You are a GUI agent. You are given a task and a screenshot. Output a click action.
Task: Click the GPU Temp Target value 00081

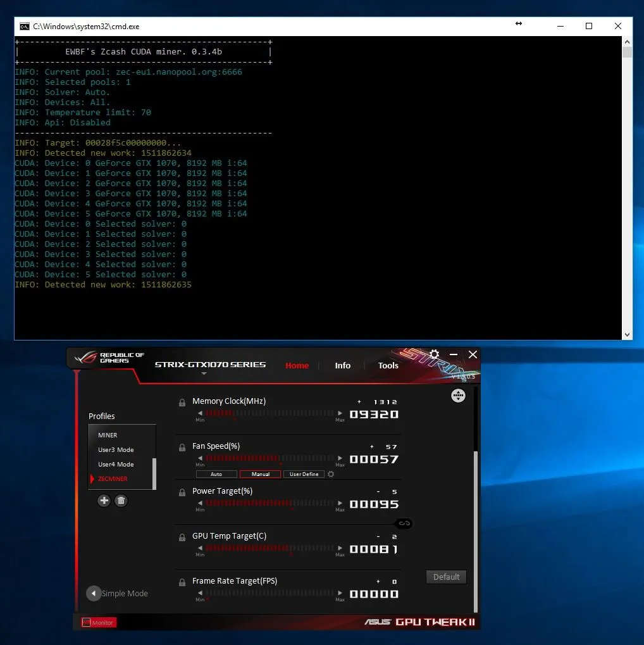[x=374, y=549]
